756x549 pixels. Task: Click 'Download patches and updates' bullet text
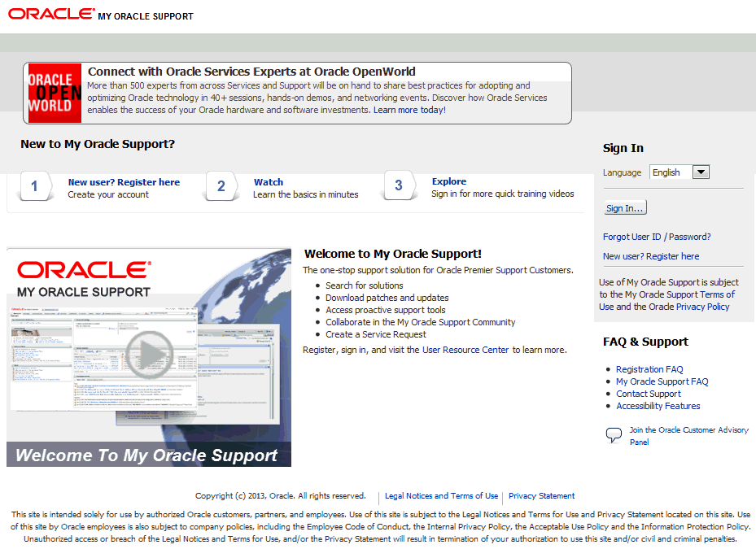(387, 298)
